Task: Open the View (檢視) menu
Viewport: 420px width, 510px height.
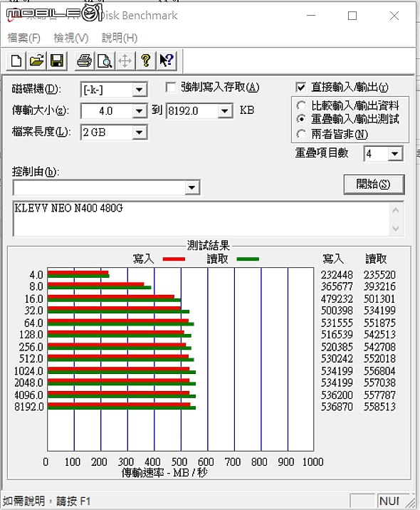Action: [71, 38]
